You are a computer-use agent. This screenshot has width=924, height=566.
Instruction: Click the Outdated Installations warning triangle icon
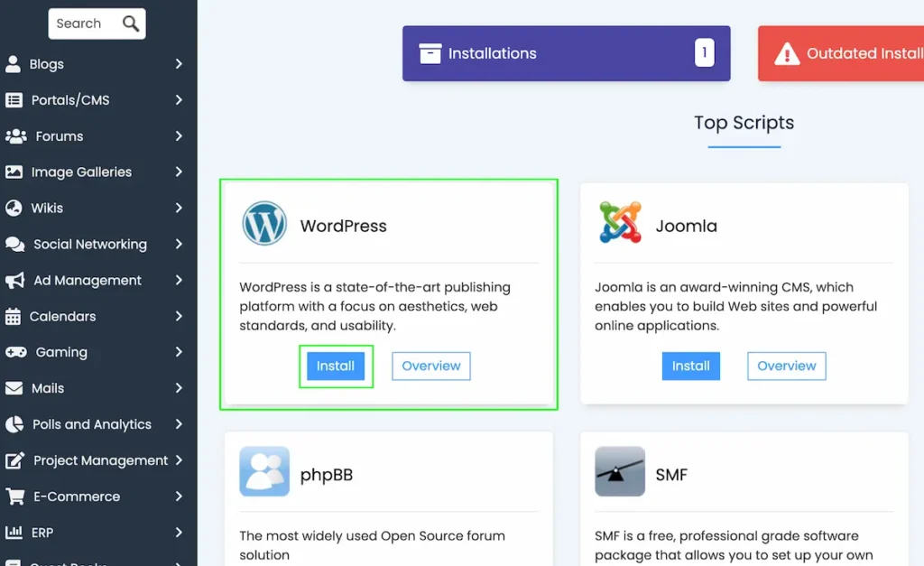tap(787, 53)
